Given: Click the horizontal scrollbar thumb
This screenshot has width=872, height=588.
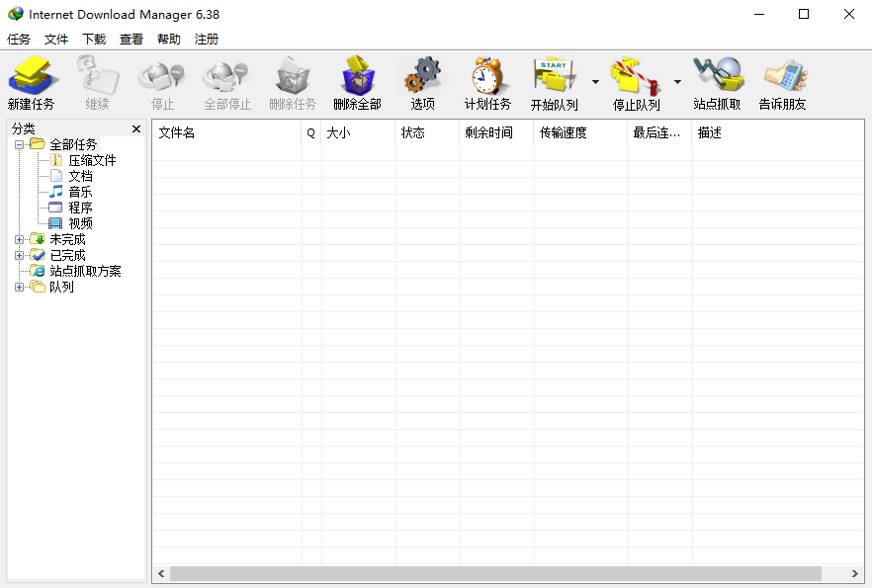Looking at the screenshot, I should pos(495,573).
